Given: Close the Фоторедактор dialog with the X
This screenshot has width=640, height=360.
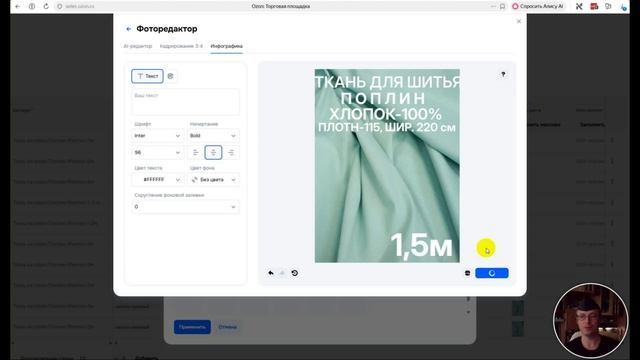Looking at the screenshot, I should pyautogui.click(x=519, y=21).
